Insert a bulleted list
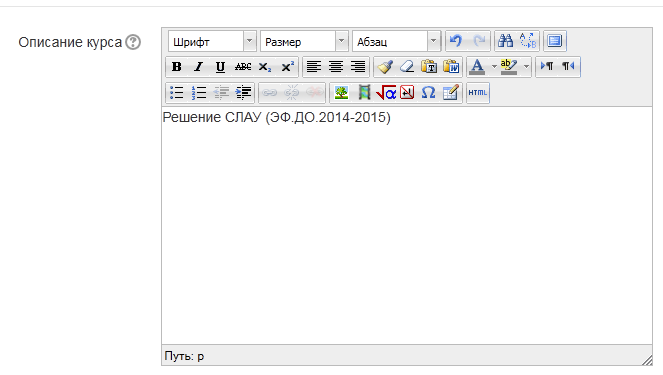The height and width of the screenshot is (375, 663). (177, 93)
